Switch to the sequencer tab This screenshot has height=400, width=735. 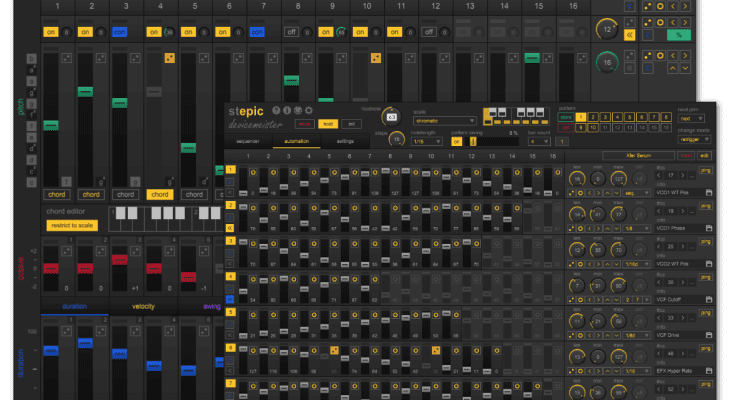247,142
